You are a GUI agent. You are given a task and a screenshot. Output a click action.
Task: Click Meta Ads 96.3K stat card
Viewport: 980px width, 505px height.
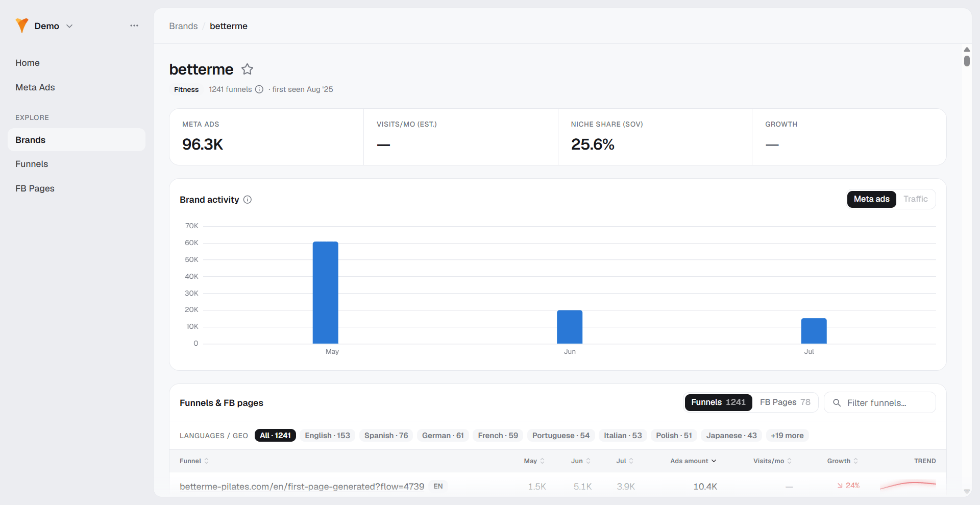(266, 137)
